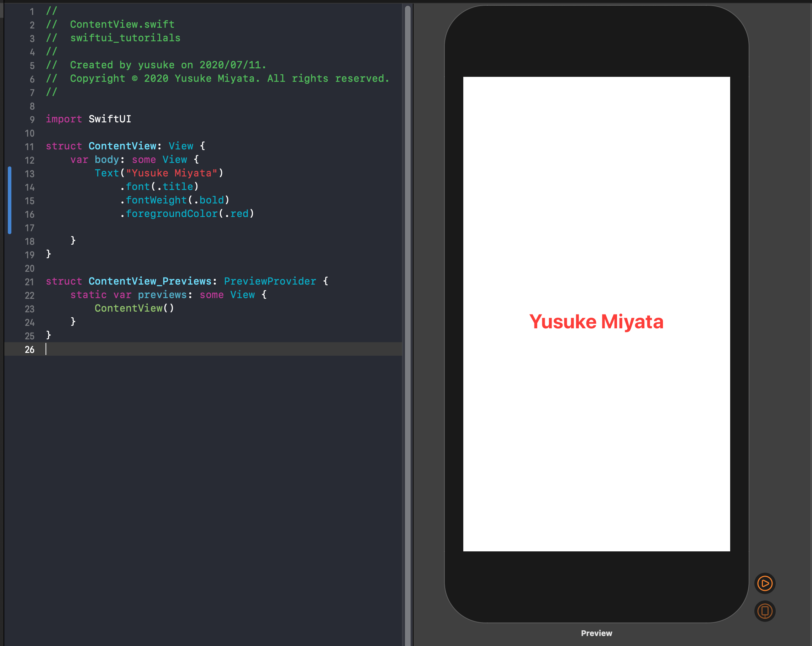Click the blue change bar in gutter
812x646 pixels.
10,200
